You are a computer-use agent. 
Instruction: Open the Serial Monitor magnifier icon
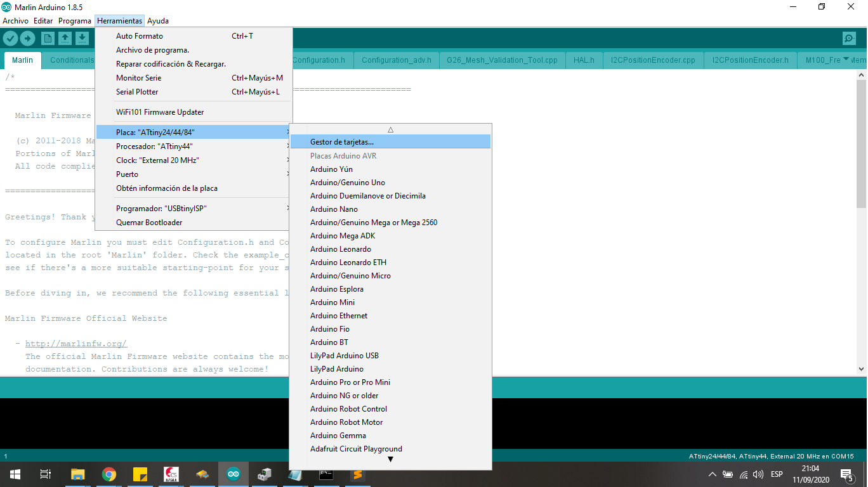click(x=849, y=39)
